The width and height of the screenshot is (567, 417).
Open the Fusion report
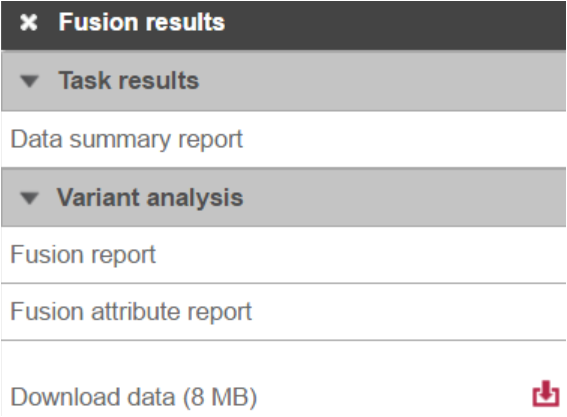point(83,255)
